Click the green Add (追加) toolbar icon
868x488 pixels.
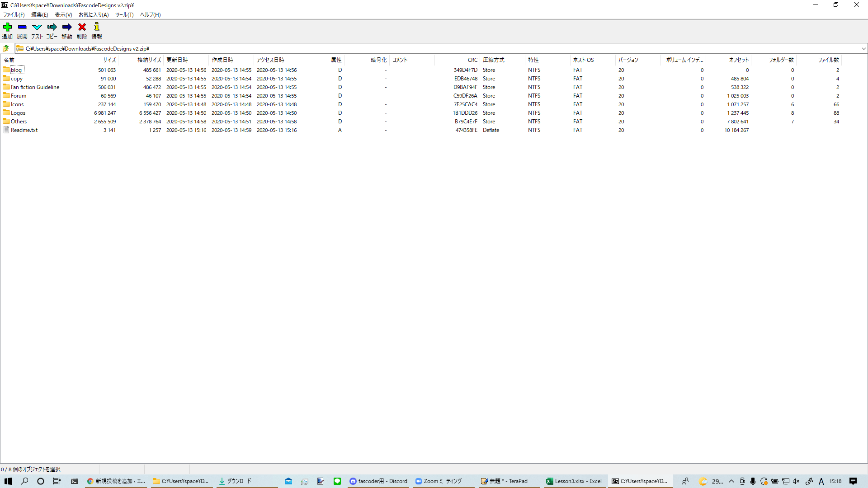pos(7,27)
